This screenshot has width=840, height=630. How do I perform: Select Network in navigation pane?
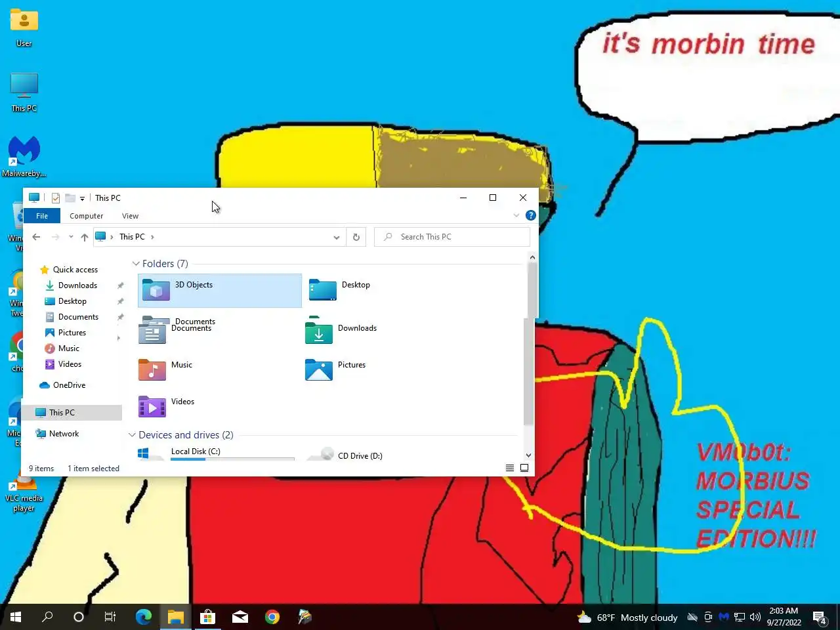point(64,434)
